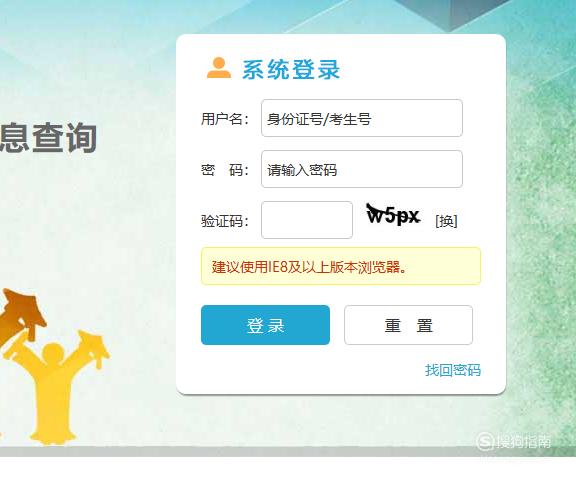Viewport: 576px width, 488px height.
Task: Click the Sogou S logo watermark
Action: (485, 441)
